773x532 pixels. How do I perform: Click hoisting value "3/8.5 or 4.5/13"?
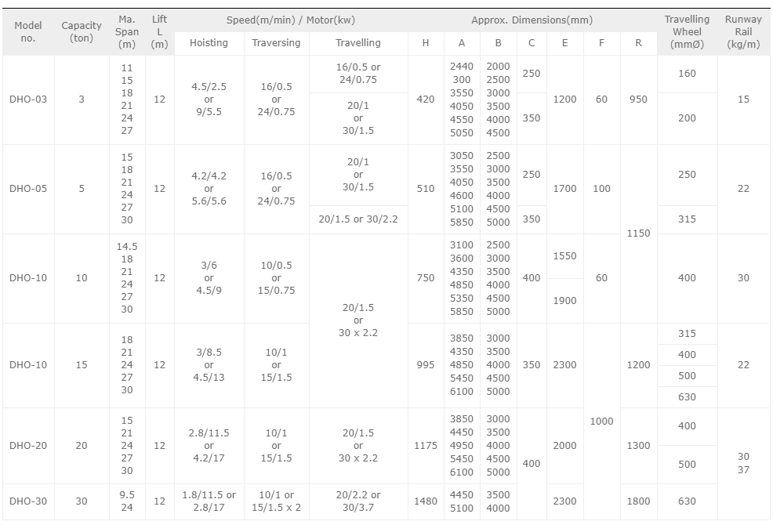(x=209, y=364)
